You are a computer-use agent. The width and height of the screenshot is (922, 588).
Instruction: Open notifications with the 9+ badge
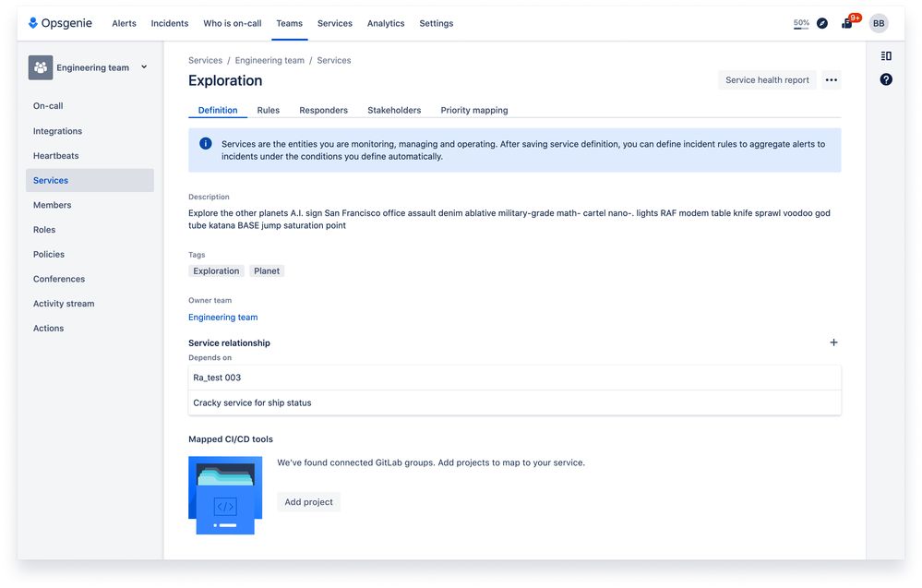click(x=847, y=23)
